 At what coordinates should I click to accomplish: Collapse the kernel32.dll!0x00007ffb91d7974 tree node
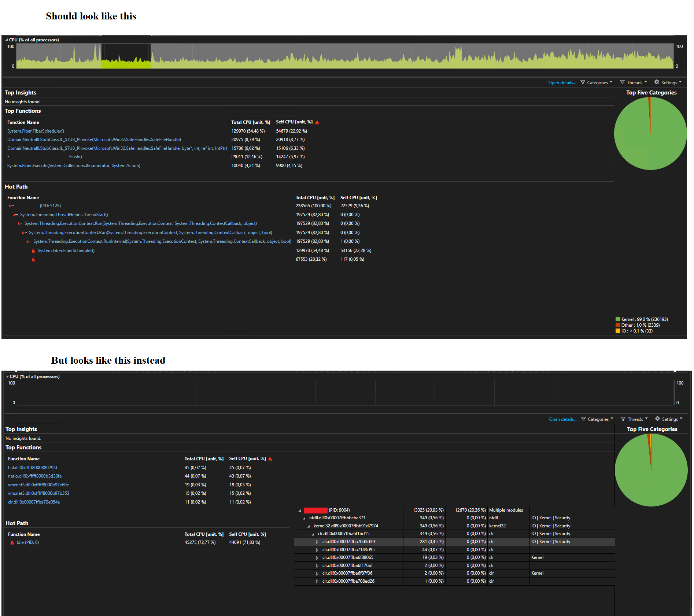click(x=309, y=526)
